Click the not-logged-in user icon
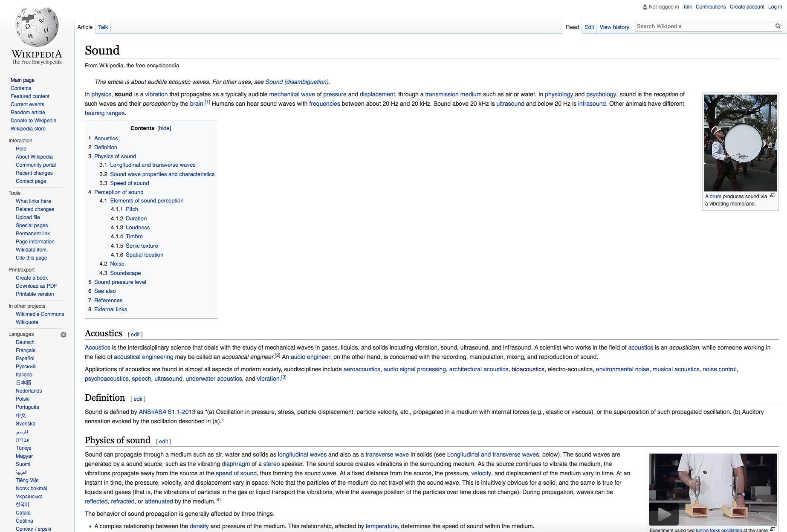Screen dimensions: 787x532 click(x=645, y=7)
